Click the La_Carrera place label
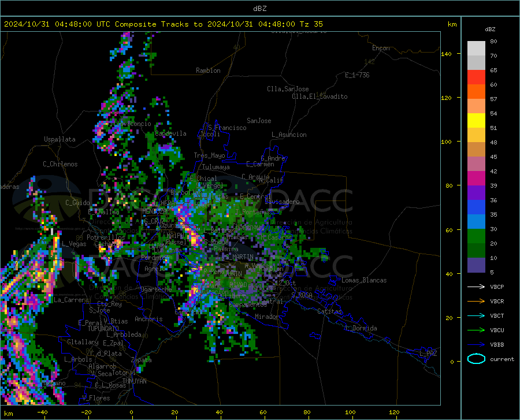Screen dimensions: 520x420 [x=71, y=300]
